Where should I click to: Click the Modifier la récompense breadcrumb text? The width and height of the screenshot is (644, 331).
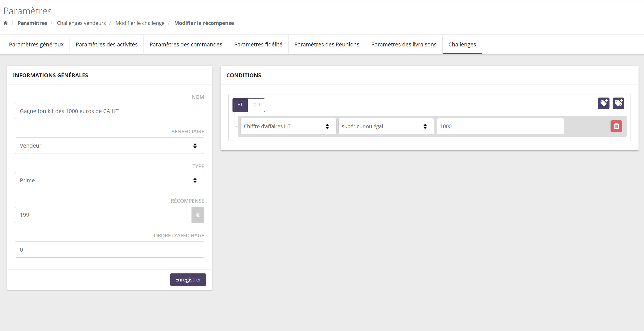204,23
